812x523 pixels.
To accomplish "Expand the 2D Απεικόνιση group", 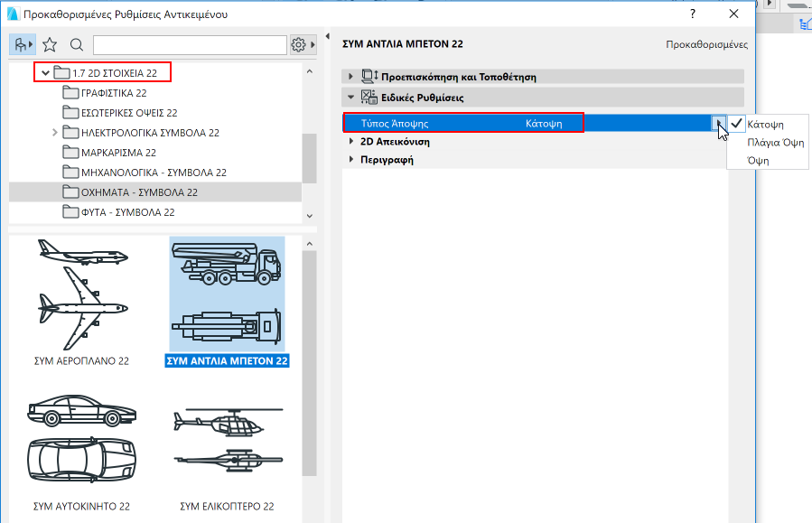I will [351, 142].
